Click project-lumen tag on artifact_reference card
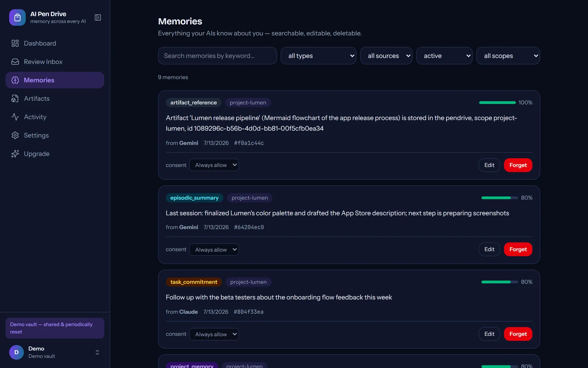Image resolution: width=588 pixels, height=368 pixels. pyautogui.click(x=248, y=102)
